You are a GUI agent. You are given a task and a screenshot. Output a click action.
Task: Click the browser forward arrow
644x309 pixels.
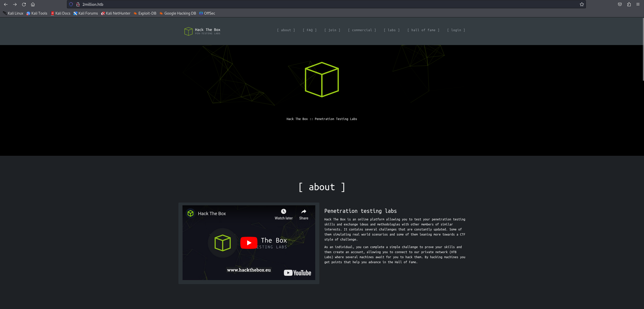[x=15, y=4]
